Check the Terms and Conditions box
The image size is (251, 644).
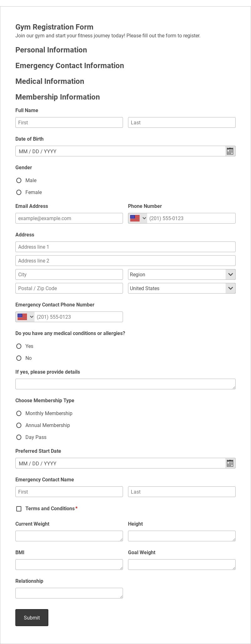coord(19,509)
